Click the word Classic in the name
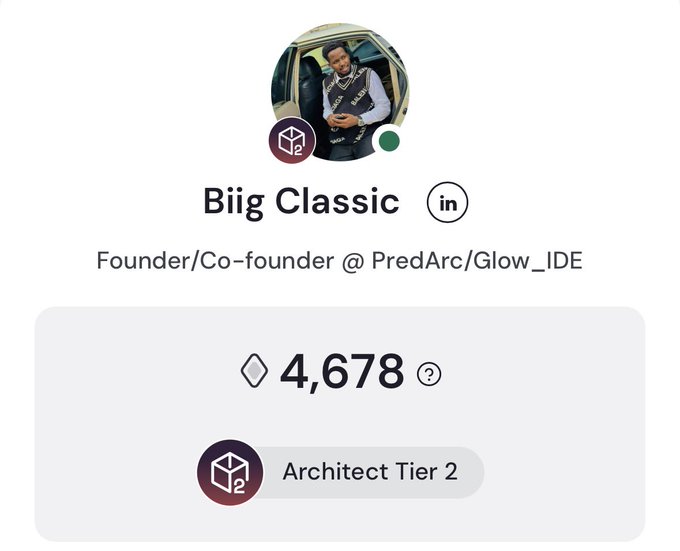This screenshot has height=551, width=680. coord(337,201)
